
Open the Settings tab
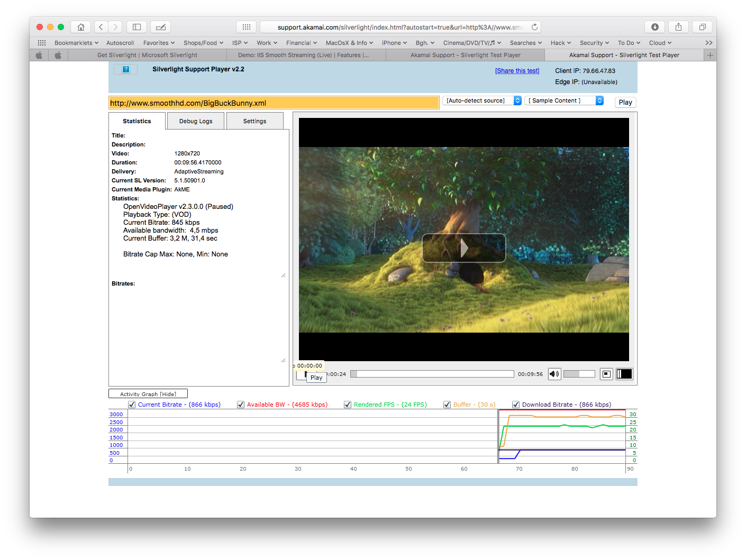click(254, 121)
